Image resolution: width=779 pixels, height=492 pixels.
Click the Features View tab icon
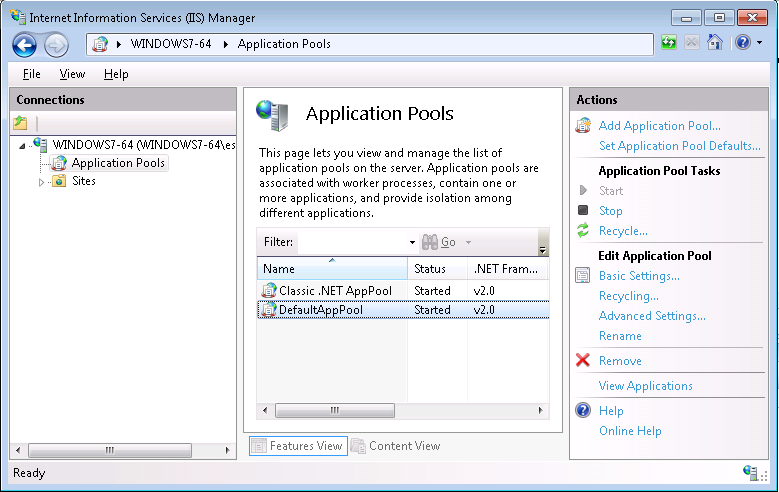(259, 446)
